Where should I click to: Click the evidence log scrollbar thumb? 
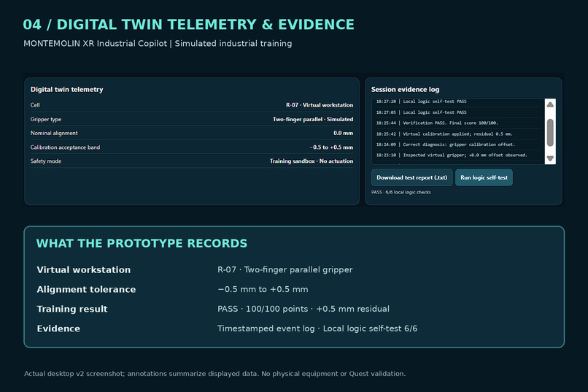pos(550,132)
